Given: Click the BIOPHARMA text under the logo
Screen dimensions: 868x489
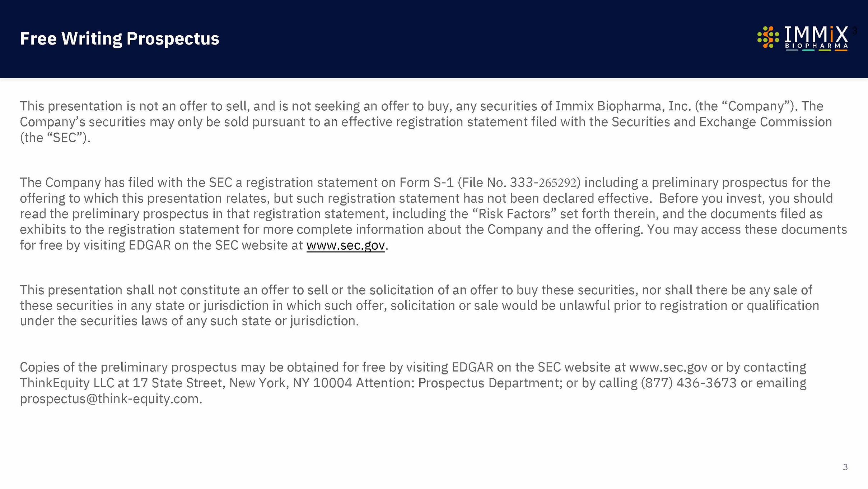Looking at the screenshot, I should (x=816, y=46).
